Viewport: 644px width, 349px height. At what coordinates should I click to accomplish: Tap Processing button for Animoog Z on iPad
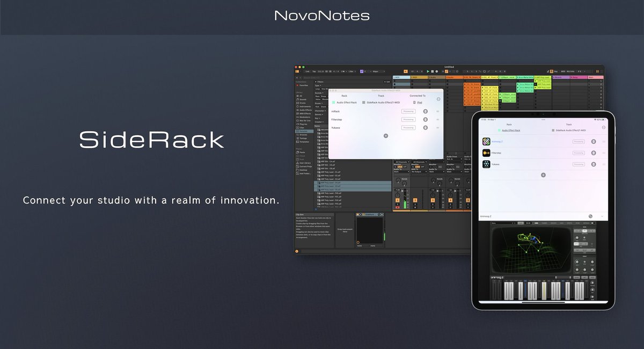tap(579, 142)
